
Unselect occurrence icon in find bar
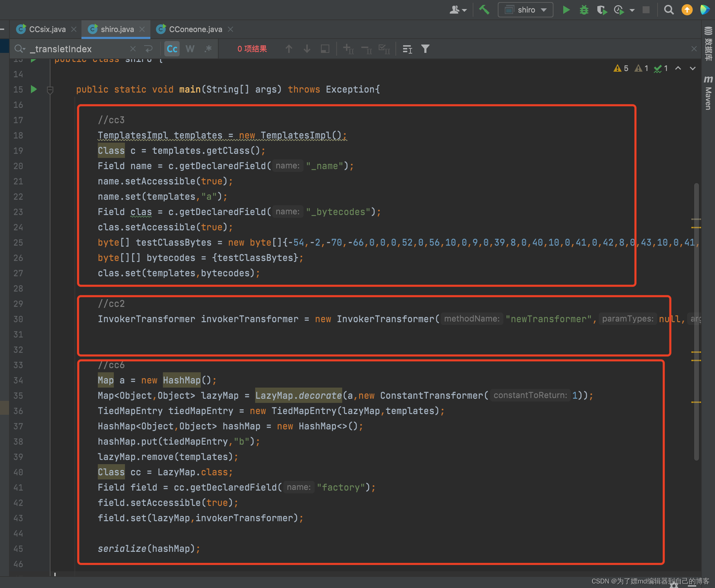[x=367, y=49]
